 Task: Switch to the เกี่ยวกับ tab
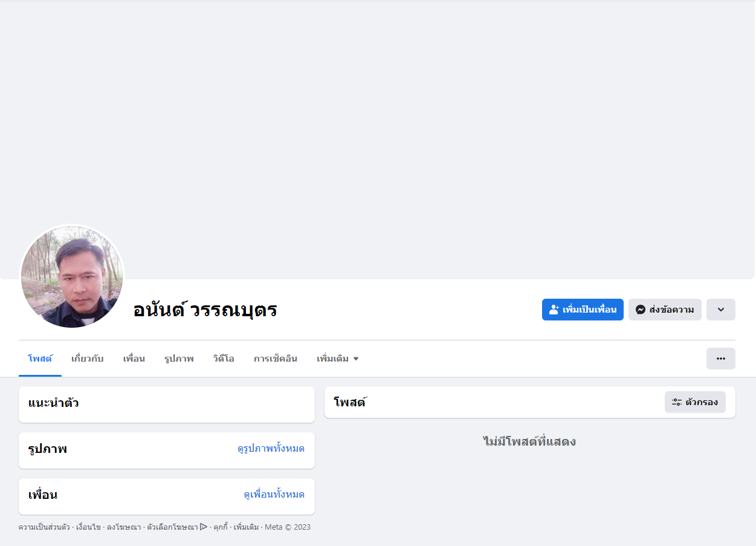(x=88, y=359)
